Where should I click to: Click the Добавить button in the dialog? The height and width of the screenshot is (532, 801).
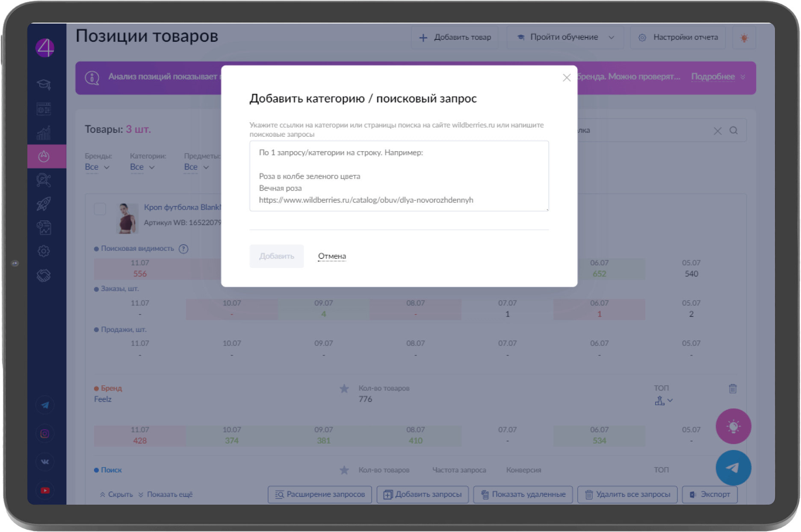click(x=276, y=256)
